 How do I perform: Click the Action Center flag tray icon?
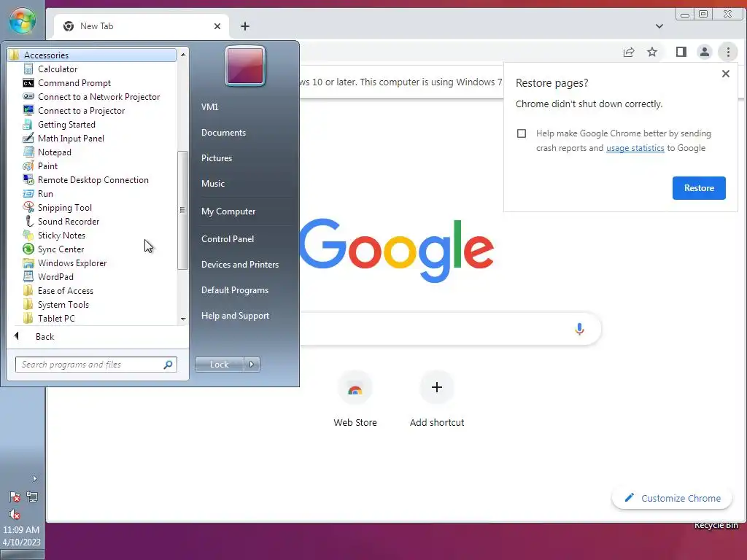(x=15, y=497)
